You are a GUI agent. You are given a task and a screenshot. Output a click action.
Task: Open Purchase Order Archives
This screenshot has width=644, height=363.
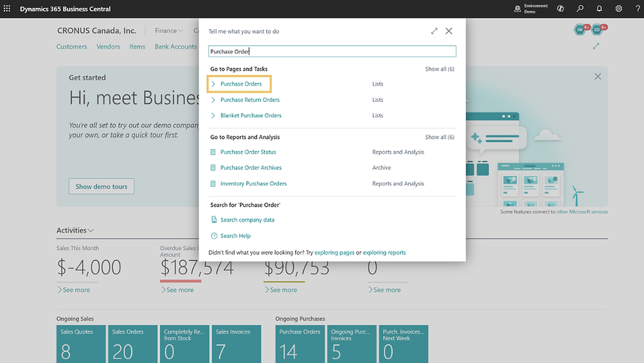tap(251, 168)
